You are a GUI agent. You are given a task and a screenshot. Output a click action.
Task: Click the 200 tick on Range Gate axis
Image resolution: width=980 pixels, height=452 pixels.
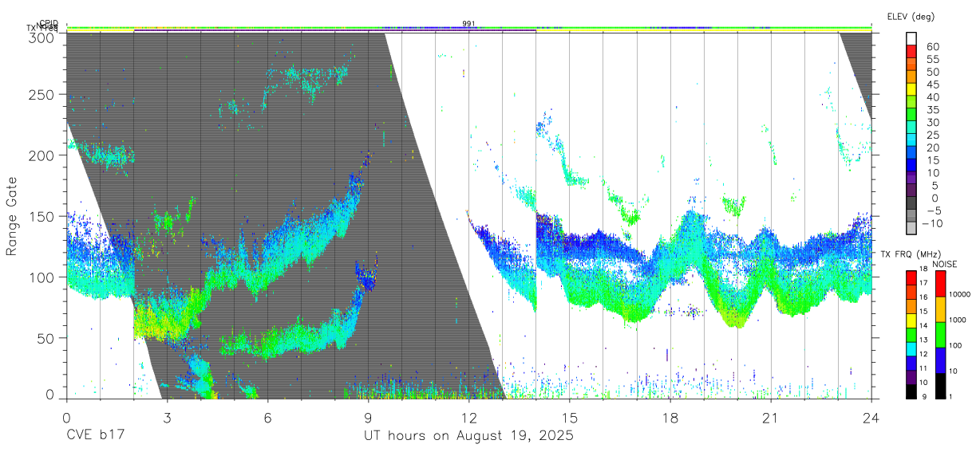(x=41, y=155)
